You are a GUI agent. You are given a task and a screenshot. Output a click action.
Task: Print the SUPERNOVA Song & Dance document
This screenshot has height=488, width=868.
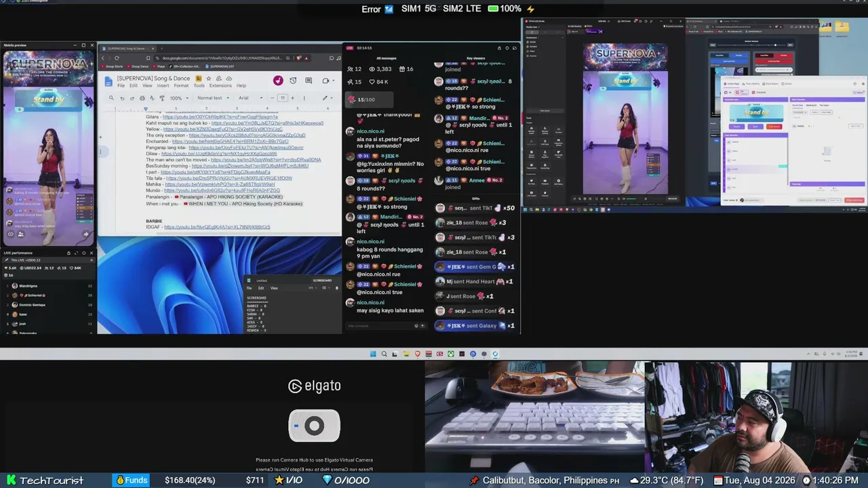(x=142, y=98)
